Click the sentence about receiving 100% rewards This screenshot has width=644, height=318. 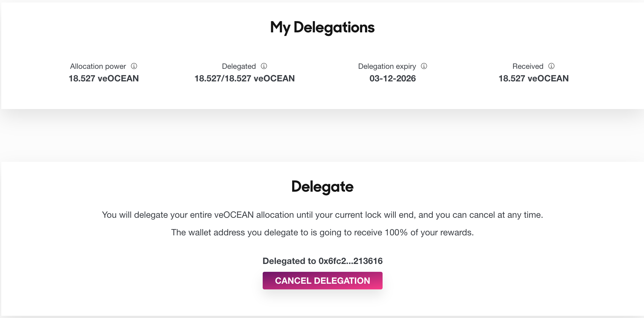pos(322,233)
